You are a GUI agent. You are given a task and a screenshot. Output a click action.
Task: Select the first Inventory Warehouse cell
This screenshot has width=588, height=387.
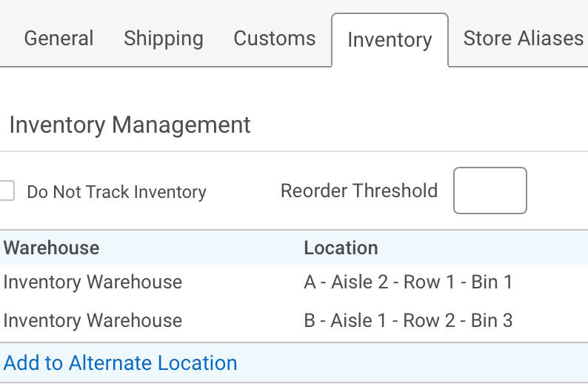point(93,282)
